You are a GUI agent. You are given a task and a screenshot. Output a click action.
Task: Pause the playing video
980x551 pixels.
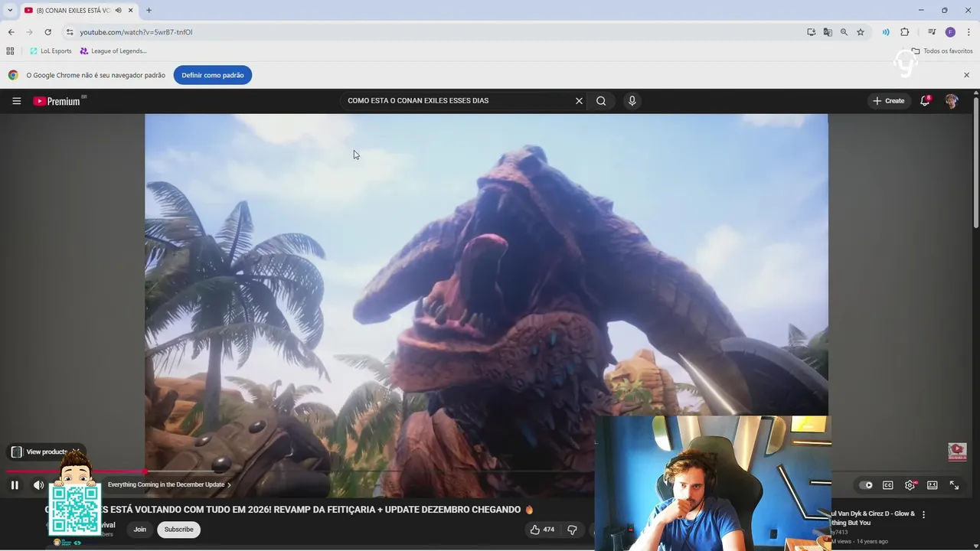[15, 484]
